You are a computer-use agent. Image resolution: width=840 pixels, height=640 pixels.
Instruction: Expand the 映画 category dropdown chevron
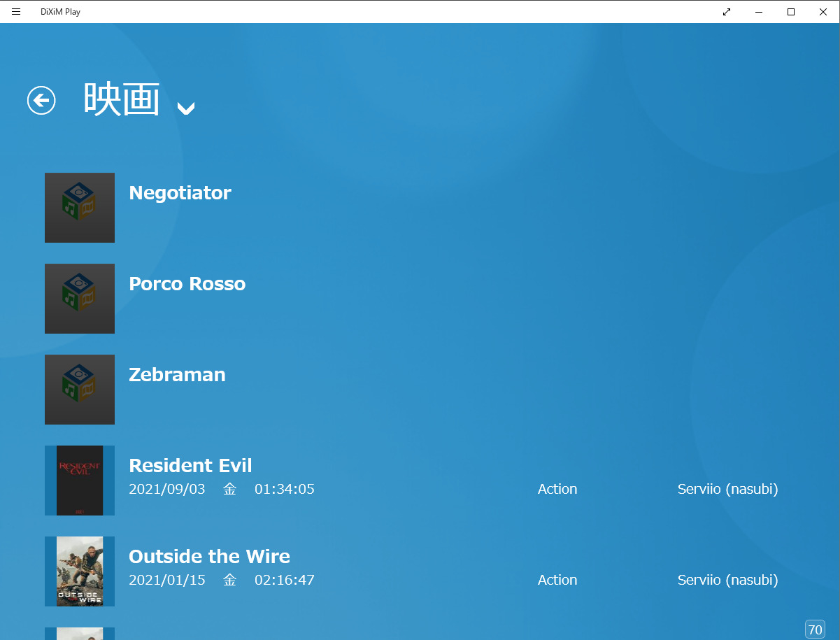pyautogui.click(x=185, y=108)
